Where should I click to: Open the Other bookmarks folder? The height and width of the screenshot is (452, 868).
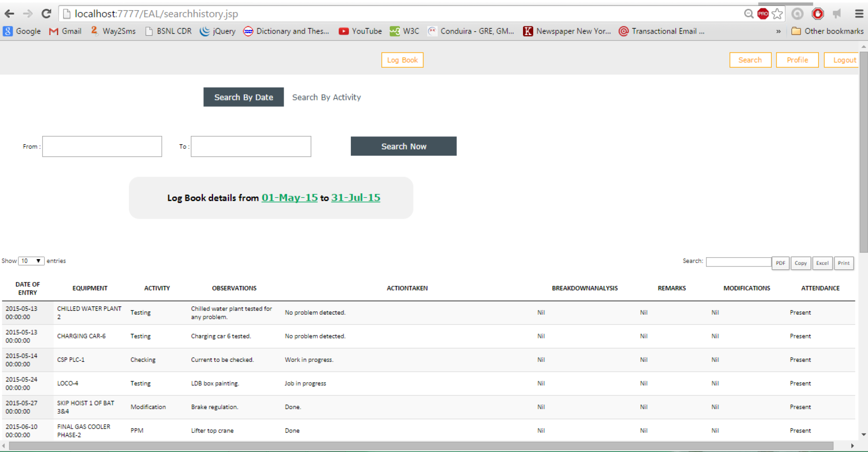pyautogui.click(x=827, y=31)
